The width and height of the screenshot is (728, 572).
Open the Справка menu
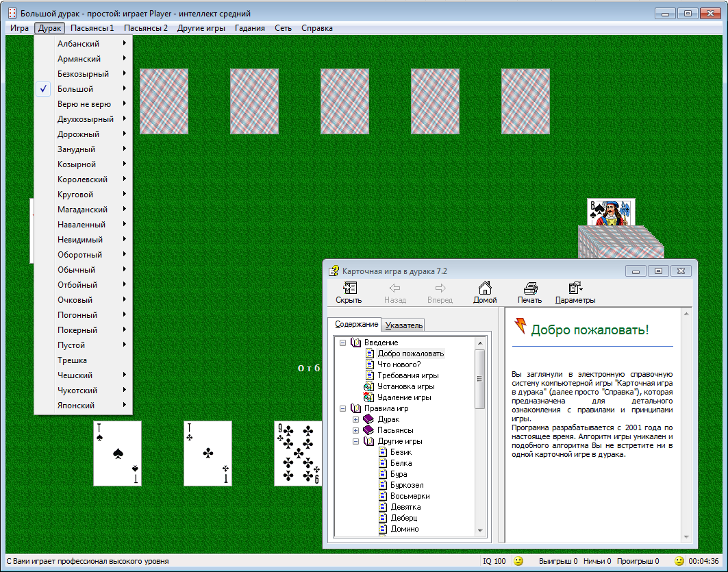(316, 28)
